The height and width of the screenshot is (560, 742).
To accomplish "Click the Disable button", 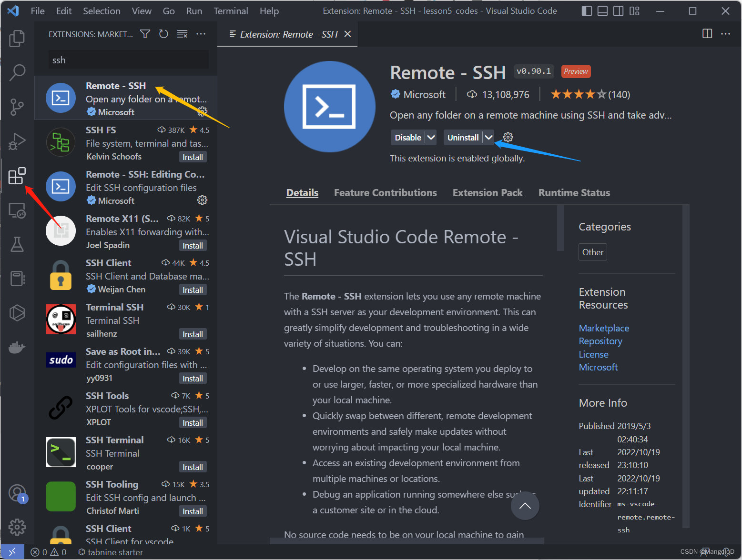I will (x=408, y=138).
